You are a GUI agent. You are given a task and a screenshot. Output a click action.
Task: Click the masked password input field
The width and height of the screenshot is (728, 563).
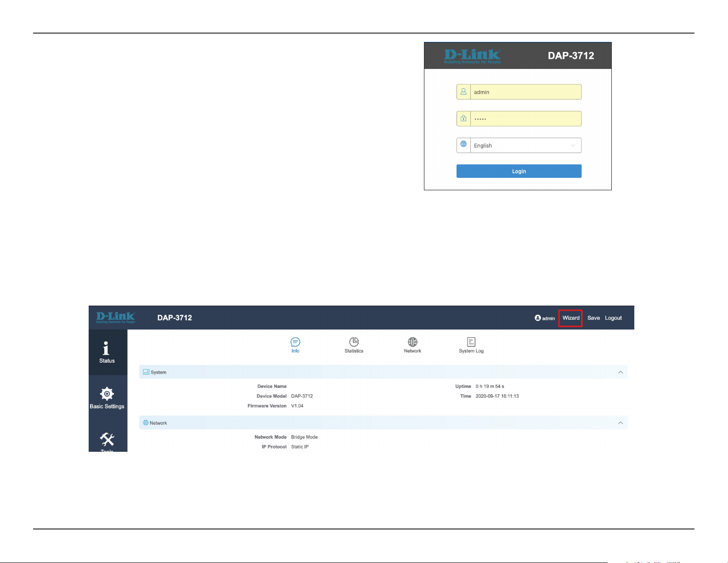[526, 119]
